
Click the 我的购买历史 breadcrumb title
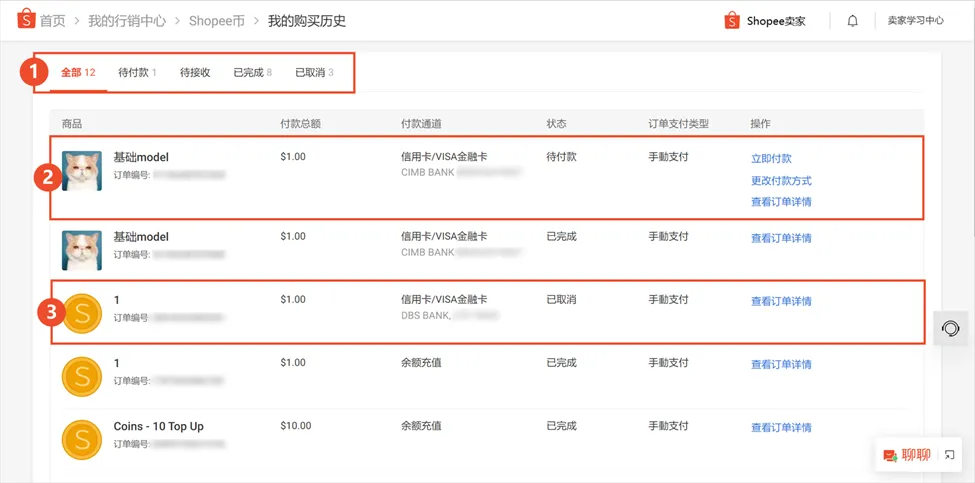[x=307, y=21]
